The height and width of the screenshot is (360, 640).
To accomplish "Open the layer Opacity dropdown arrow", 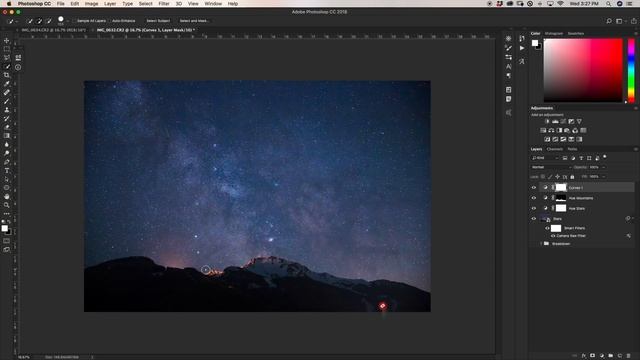I will (x=604, y=167).
